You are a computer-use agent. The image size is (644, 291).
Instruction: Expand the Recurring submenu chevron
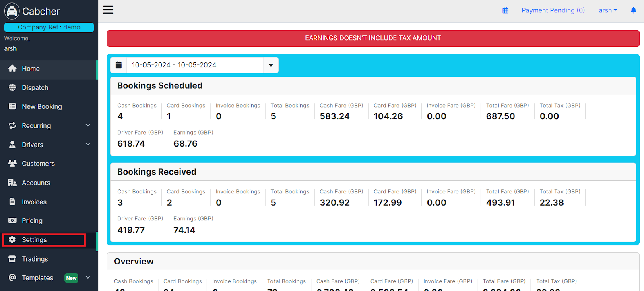pos(88,125)
